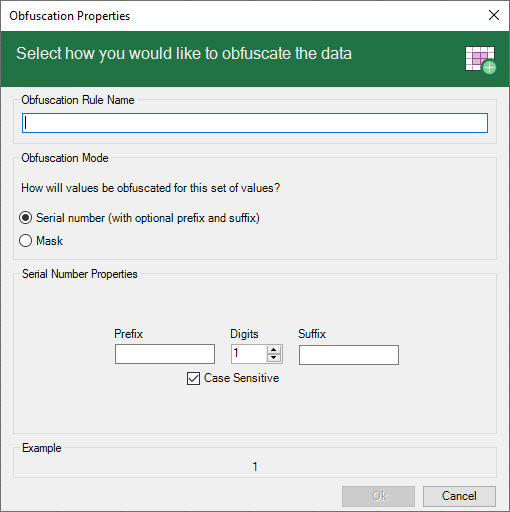This screenshot has width=510, height=512.
Task: Click the example value '1'
Action: pyautogui.click(x=255, y=467)
